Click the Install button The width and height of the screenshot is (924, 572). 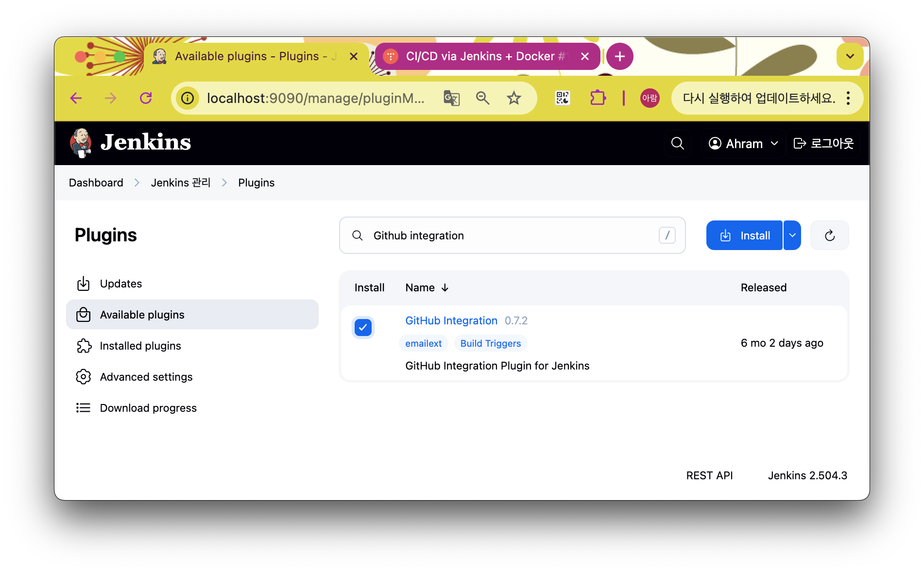point(744,236)
